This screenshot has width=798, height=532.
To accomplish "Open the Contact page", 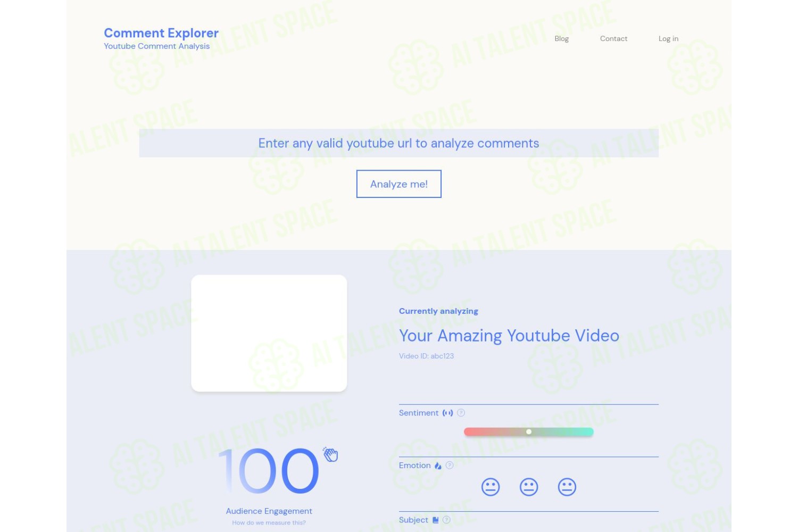I will [613, 39].
